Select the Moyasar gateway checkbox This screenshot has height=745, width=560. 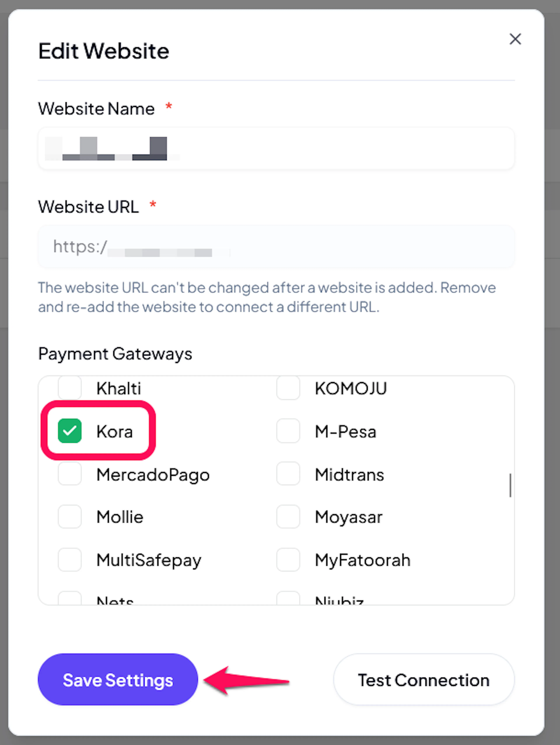pos(288,516)
